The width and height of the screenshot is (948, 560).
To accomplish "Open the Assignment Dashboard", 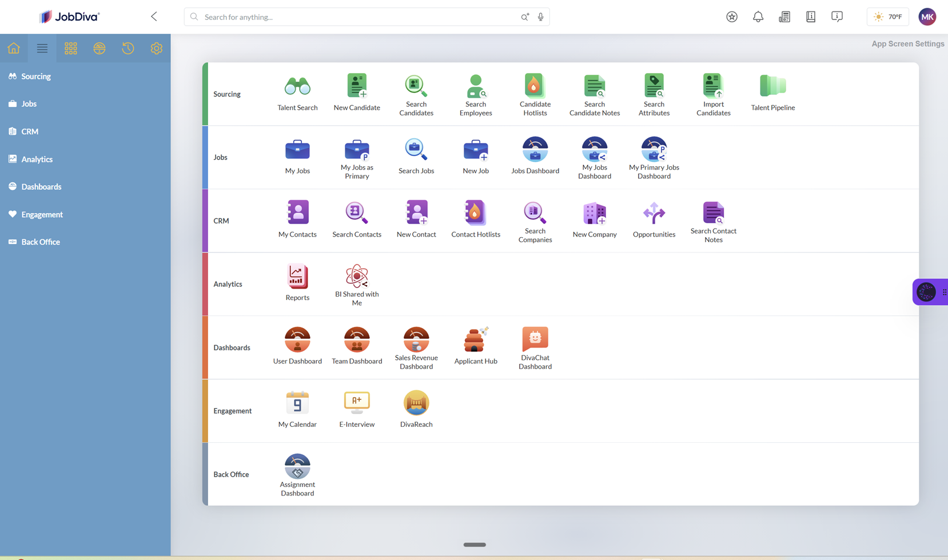I will (297, 475).
